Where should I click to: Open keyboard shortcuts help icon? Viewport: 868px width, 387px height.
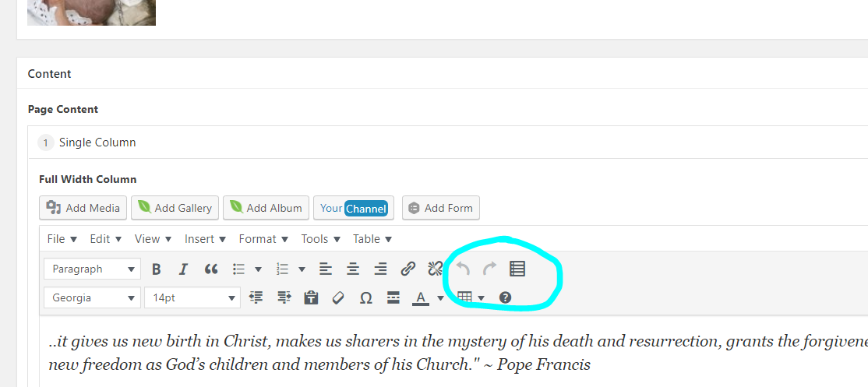click(x=505, y=297)
